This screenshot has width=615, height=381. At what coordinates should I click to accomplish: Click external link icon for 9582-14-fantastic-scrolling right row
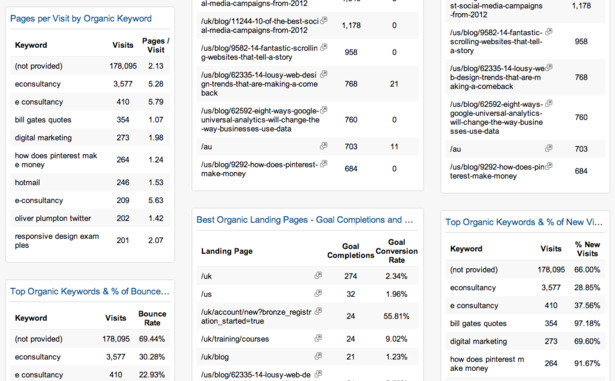coord(549,32)
